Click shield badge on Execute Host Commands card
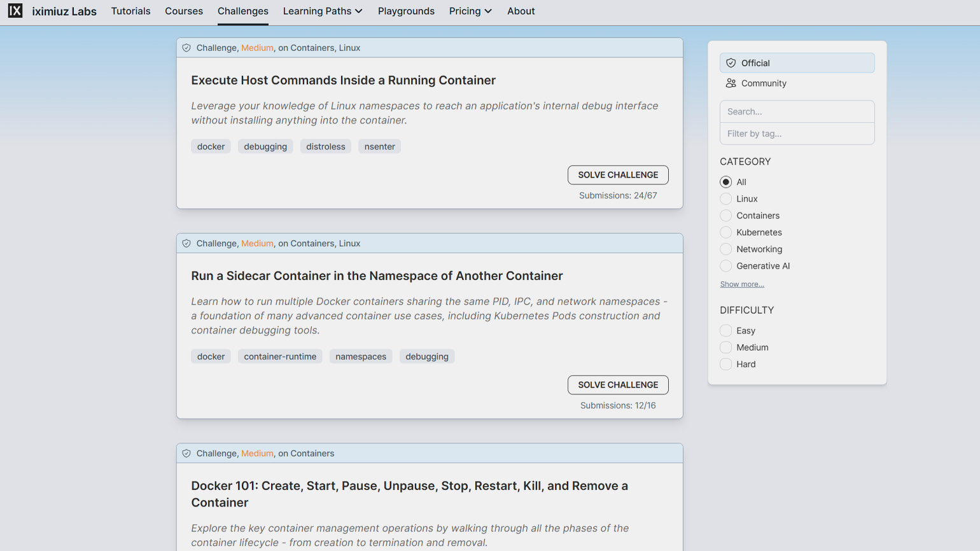980x551 pixels. [186, 48]
